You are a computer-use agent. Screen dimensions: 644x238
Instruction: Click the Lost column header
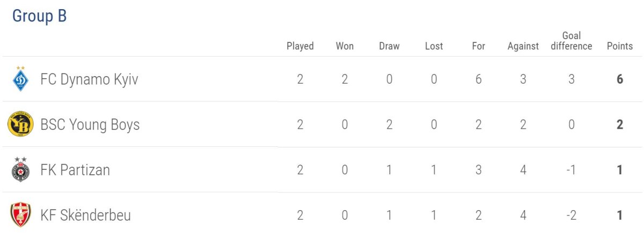pyautogui.click(x=434, y=46)
